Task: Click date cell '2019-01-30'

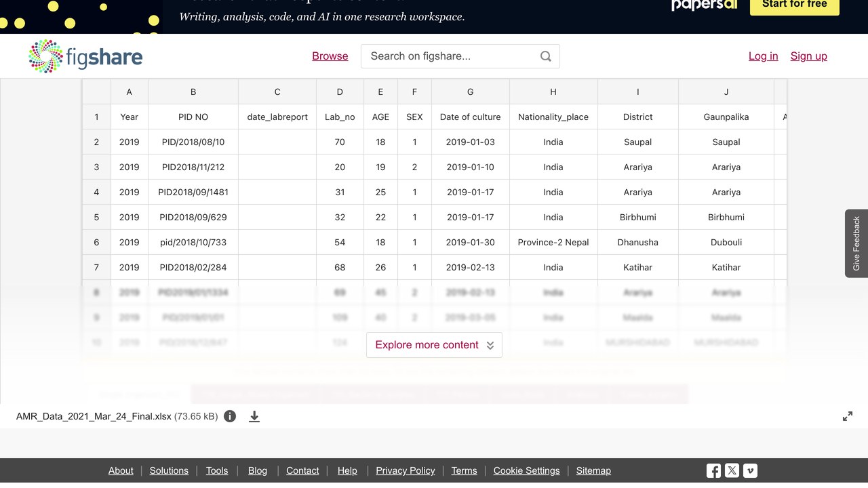Action: click(x=471, y=243)
